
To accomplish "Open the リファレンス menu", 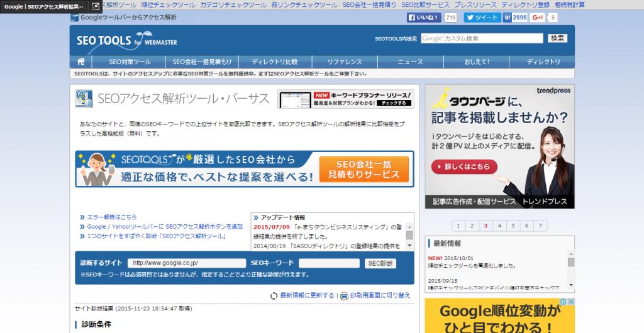I will [345, 62].
